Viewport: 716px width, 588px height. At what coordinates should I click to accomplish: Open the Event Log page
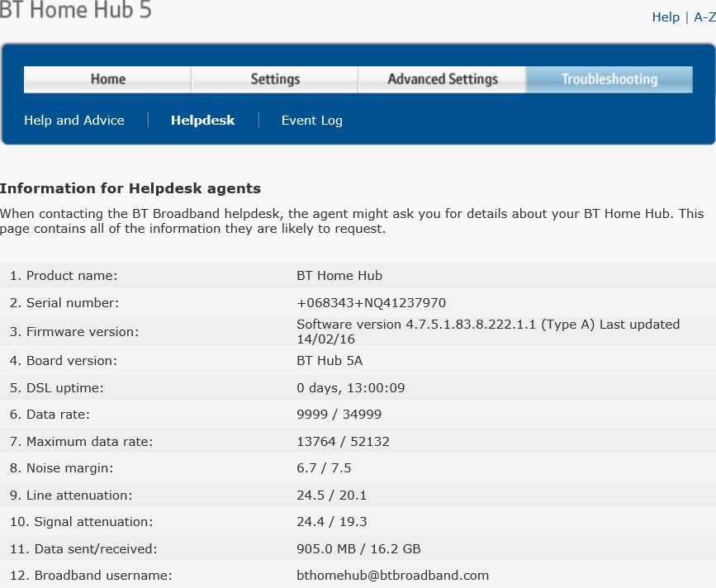pyautogui.click(x=312, y=121)
